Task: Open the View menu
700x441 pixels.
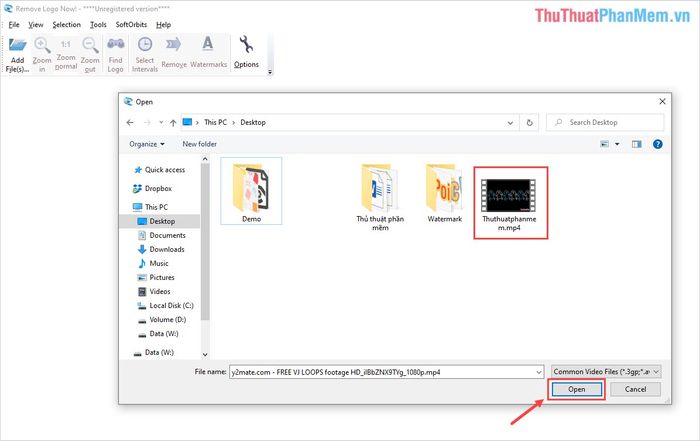Action: pos(36,25)
